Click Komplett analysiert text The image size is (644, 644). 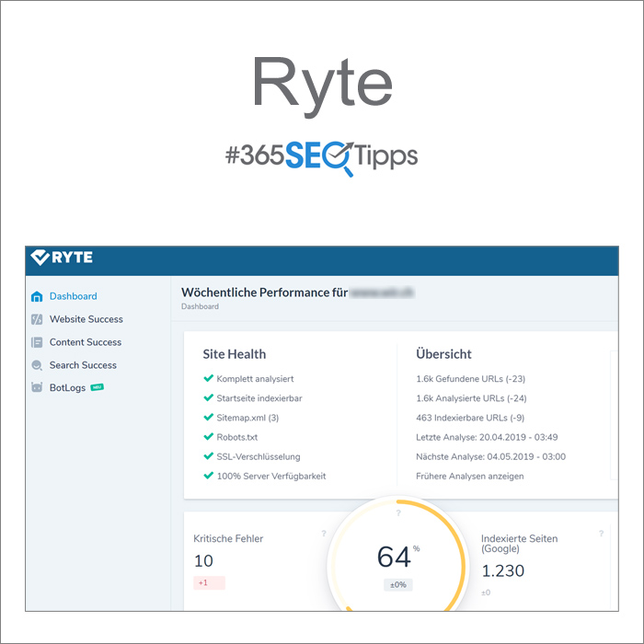[255, 379]
